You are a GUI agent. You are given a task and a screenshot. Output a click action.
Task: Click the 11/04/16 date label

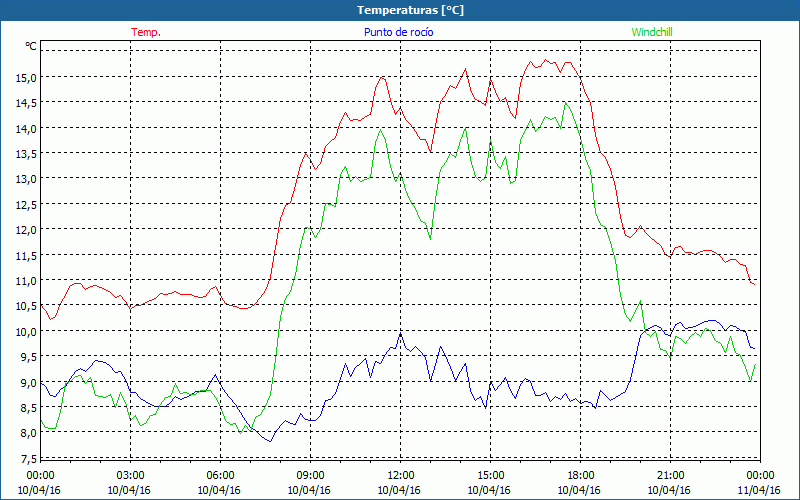click(759, 490)
